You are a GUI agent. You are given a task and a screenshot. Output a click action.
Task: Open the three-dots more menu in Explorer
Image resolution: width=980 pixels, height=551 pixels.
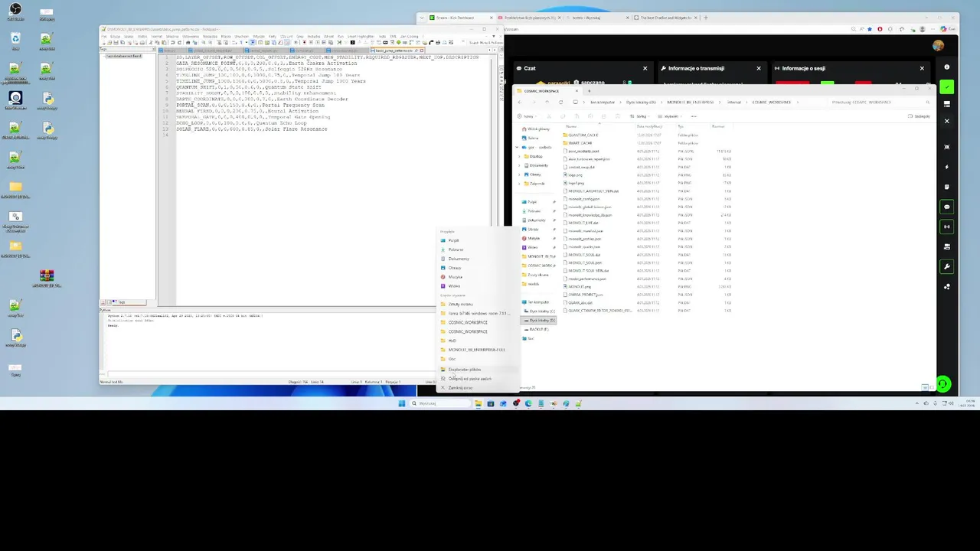click(694, 116)
